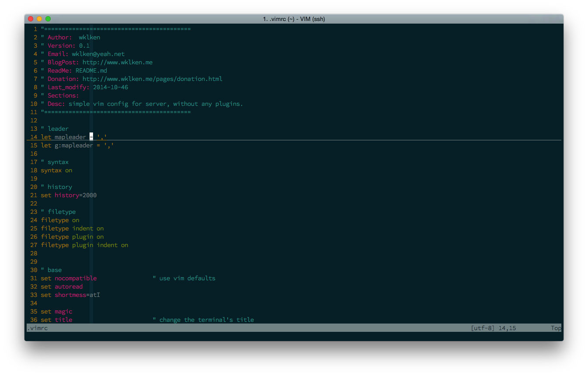Click the .vimrc filename in status bar
The height and width of the screenshot is (376, 588).
pyautogui.click(x=38, y=328)
